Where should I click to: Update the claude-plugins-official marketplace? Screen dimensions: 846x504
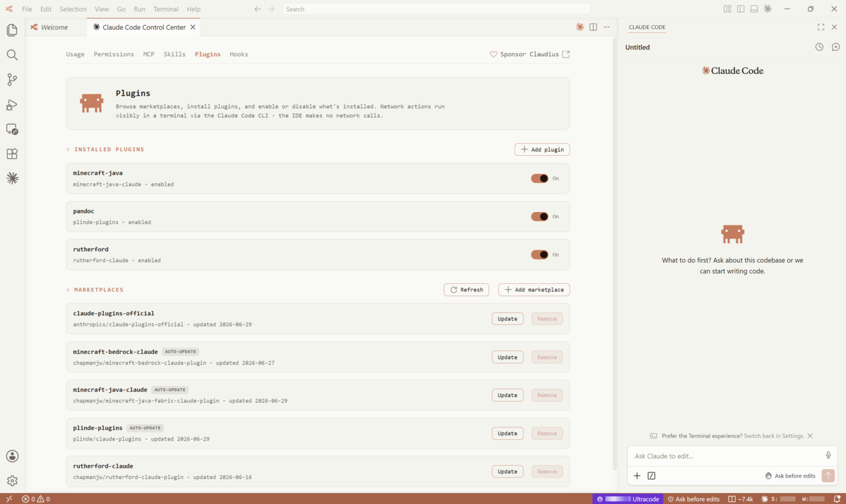508,319
